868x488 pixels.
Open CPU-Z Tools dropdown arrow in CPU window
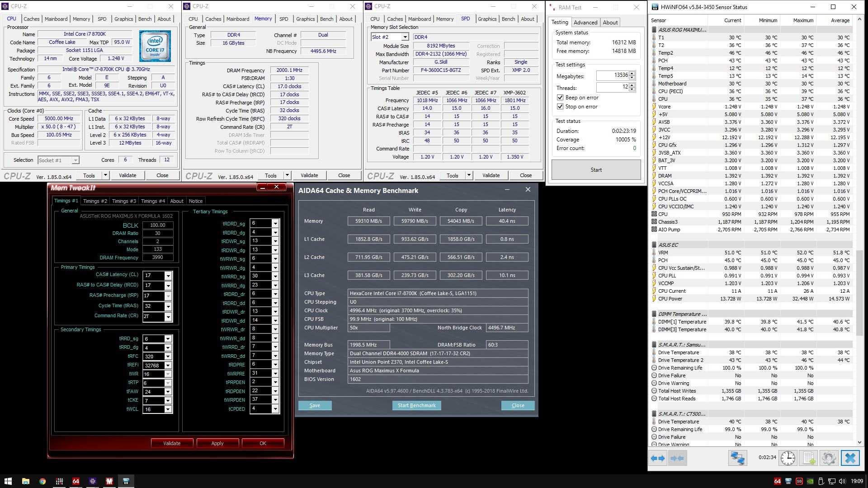point(105,175)
